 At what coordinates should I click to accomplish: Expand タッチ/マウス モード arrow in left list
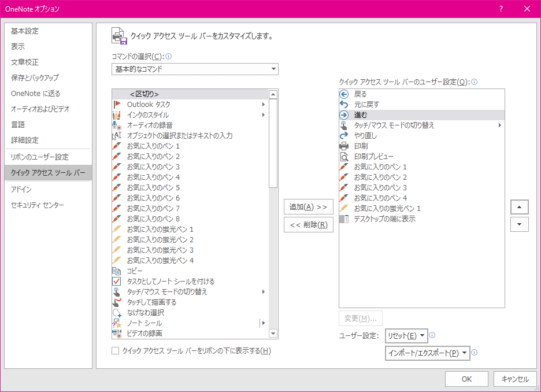click(x=263, y=291)
